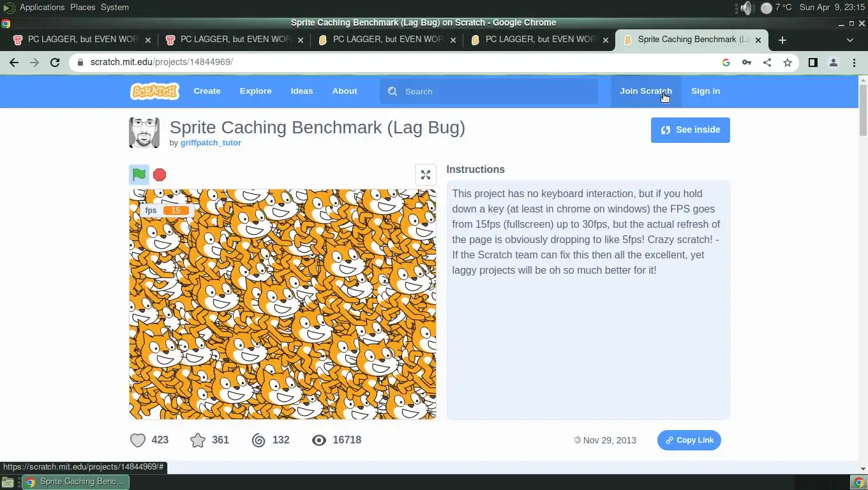Click the green flag to start project
The height and width of the screenshot is (490, 868).
point(139,174)
